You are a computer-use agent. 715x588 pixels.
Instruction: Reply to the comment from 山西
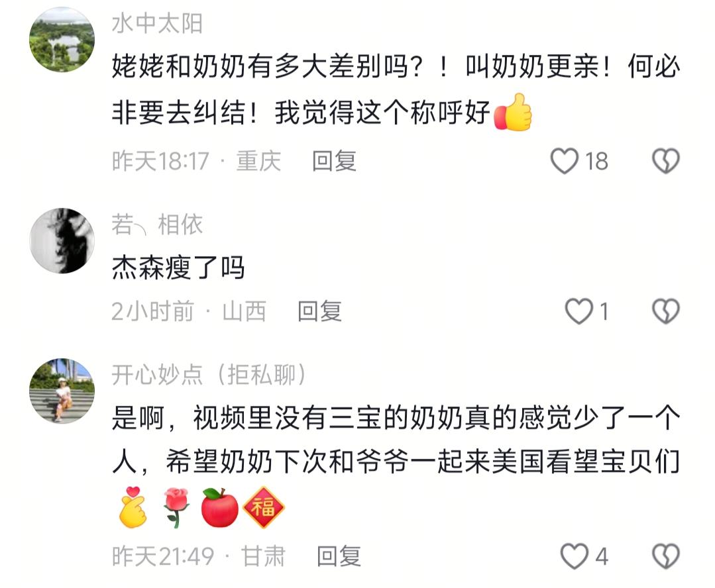click(x=319, y=312)
